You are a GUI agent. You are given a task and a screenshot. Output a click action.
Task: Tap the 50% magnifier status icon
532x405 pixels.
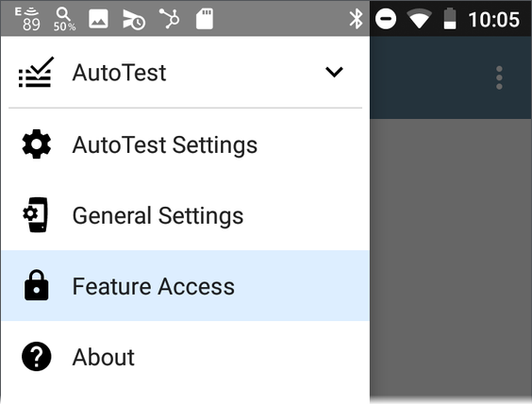64,19
